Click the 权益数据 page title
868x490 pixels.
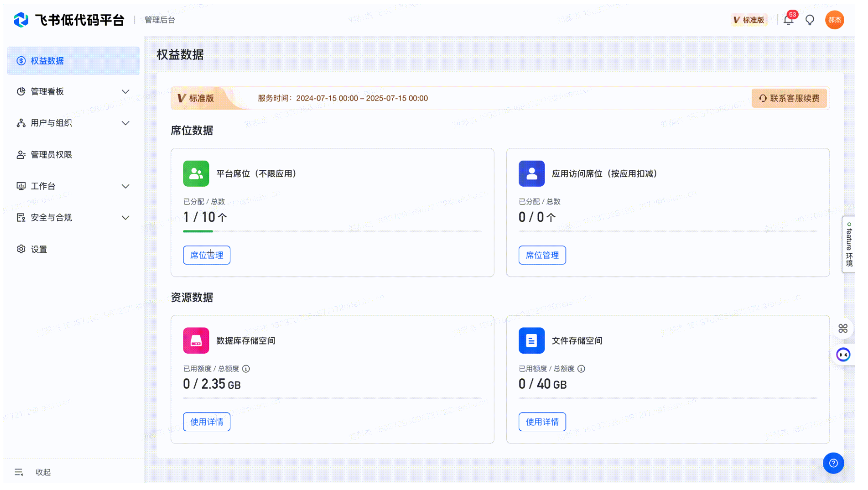pos(180,55)
